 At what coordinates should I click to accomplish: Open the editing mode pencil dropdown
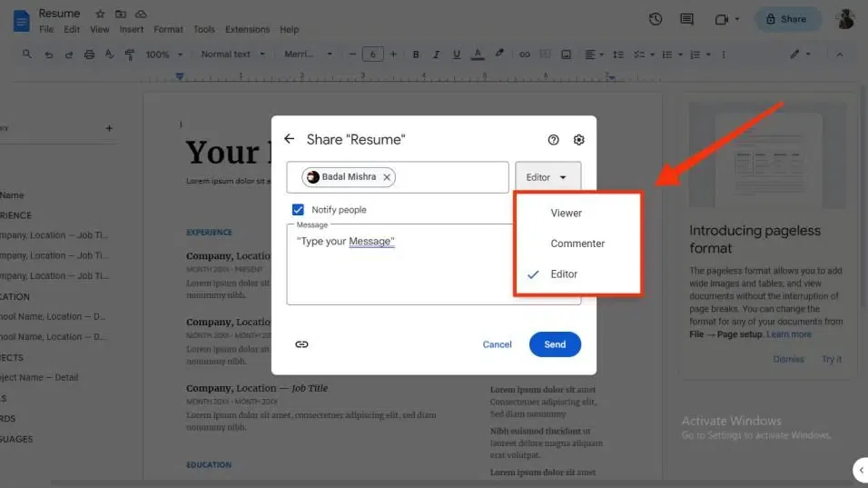800,54
